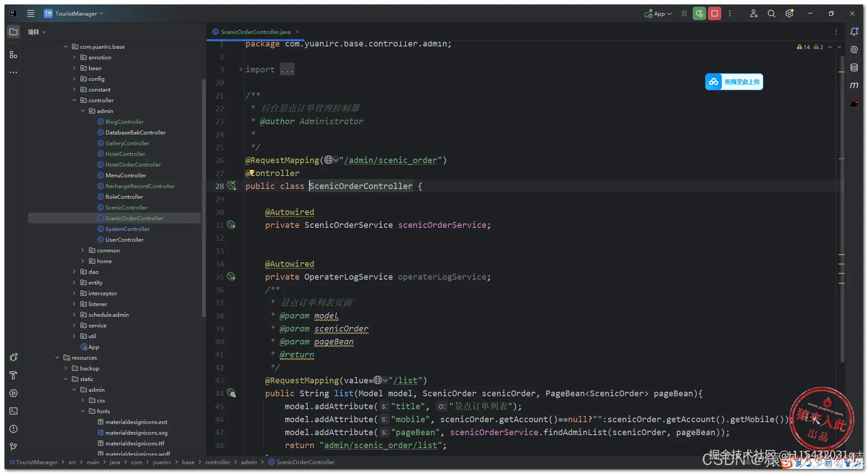Open the main menu hamburger icon
868x474 pixels.
point(31,13)
